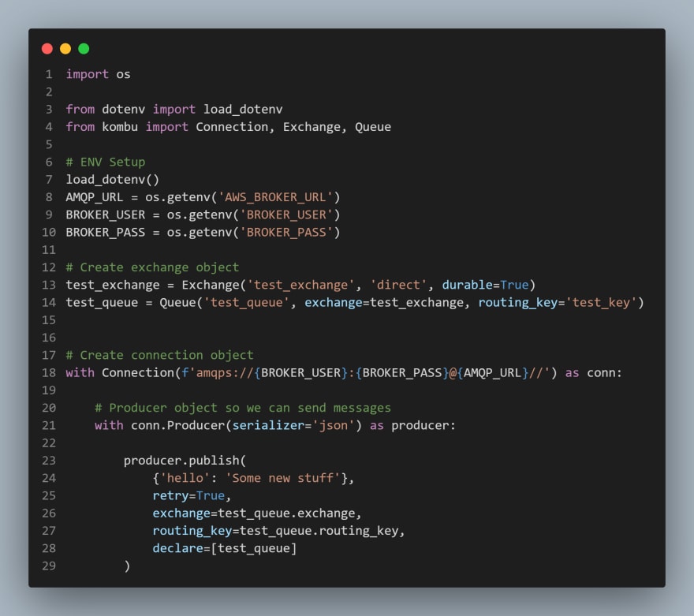Click 'declare=[test_queue]' on line 28
Image resolution: width=694 pixels, height=616 pixels.
pos(225,549)
